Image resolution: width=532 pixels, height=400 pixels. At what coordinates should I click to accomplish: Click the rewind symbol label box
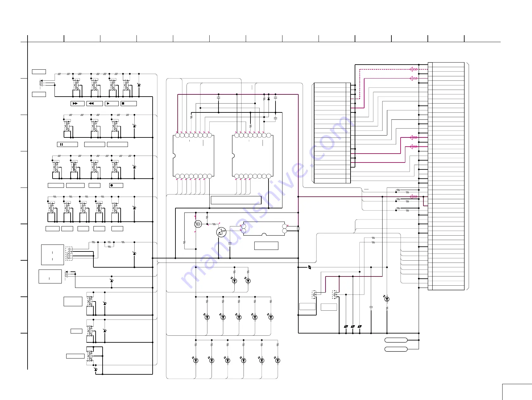94,104
